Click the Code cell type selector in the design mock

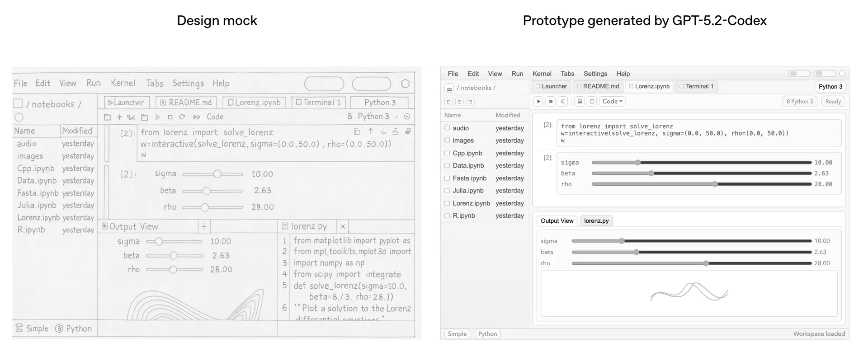pyautogui.click(x=215, y=117)
